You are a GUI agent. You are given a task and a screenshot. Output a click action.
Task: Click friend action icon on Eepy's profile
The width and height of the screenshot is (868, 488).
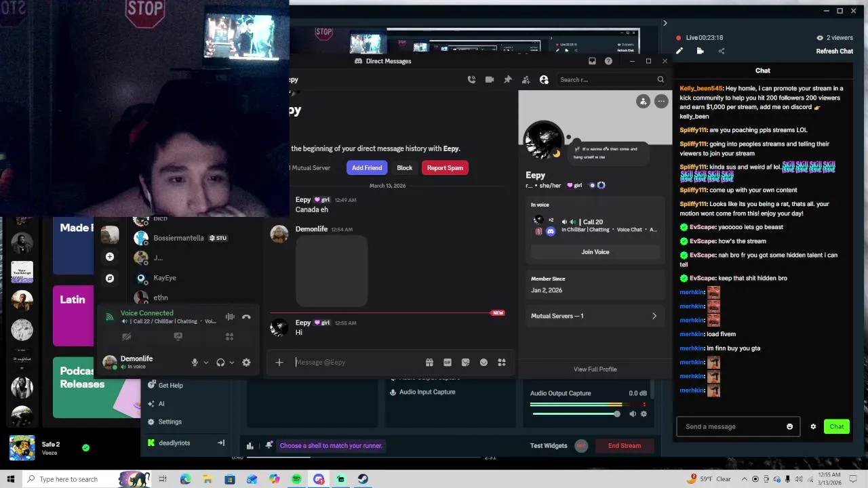tap(643, 101)
